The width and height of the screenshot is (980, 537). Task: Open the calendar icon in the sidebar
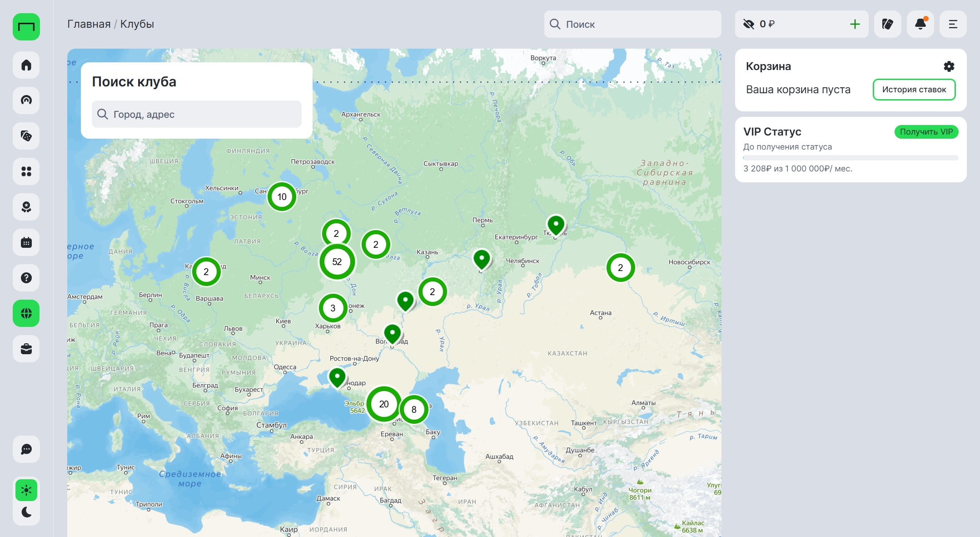coord(26,242)
